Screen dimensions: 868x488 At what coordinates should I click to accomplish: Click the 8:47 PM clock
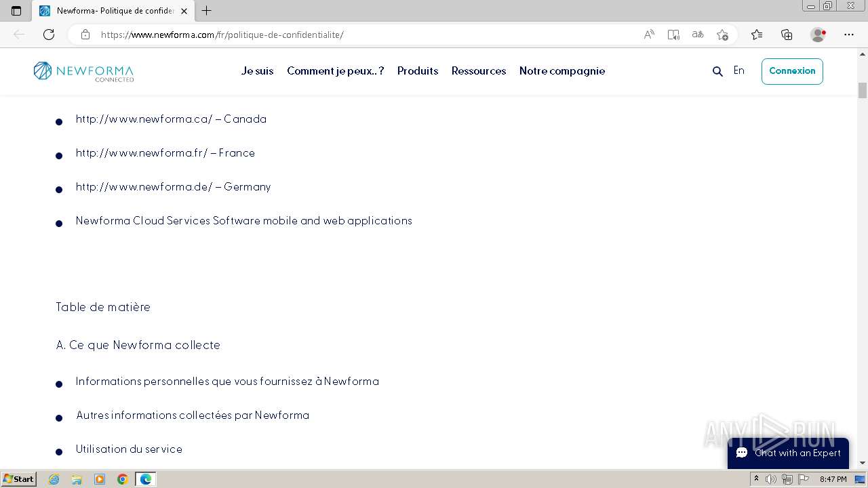coord(833,479)
